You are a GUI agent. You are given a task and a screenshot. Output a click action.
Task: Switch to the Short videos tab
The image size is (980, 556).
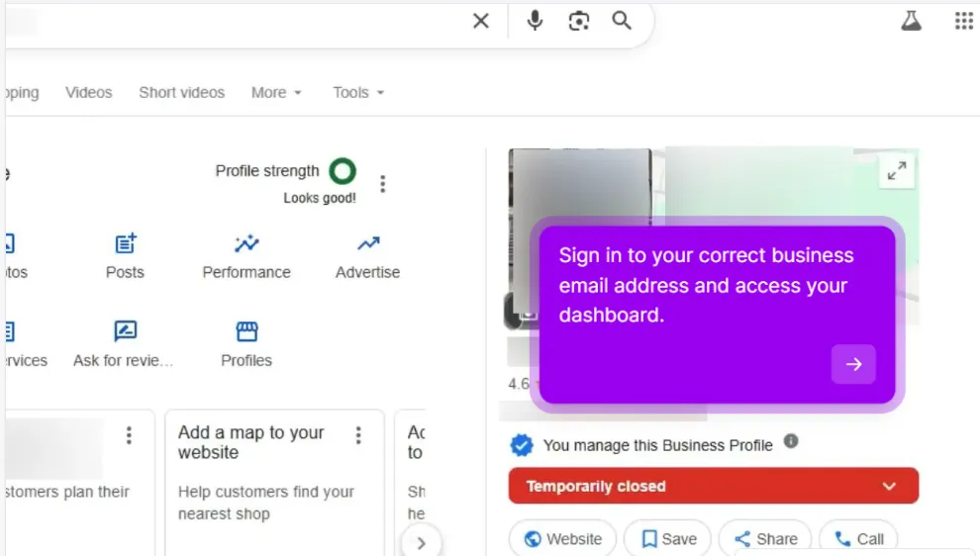[x=182, y=92]
